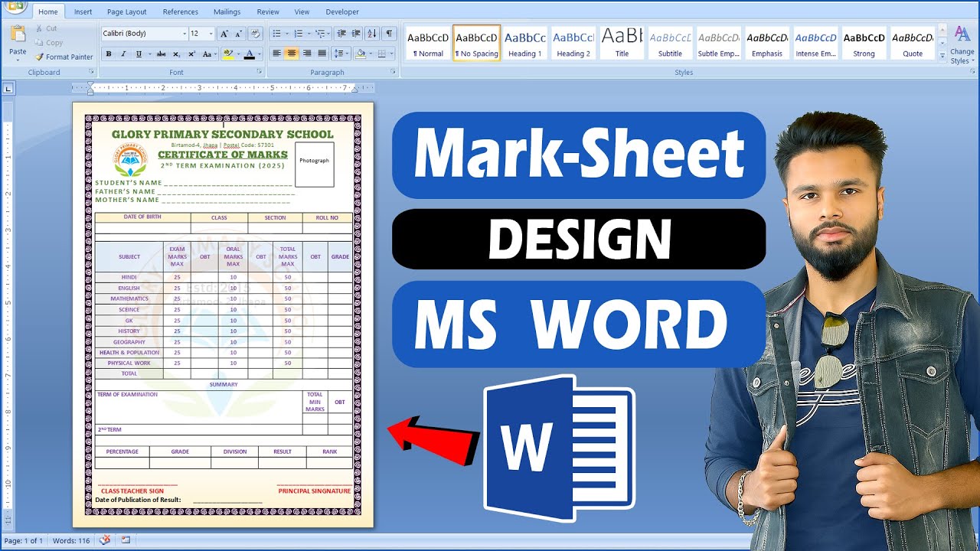Open the font name dropdown

coord(185,34)
